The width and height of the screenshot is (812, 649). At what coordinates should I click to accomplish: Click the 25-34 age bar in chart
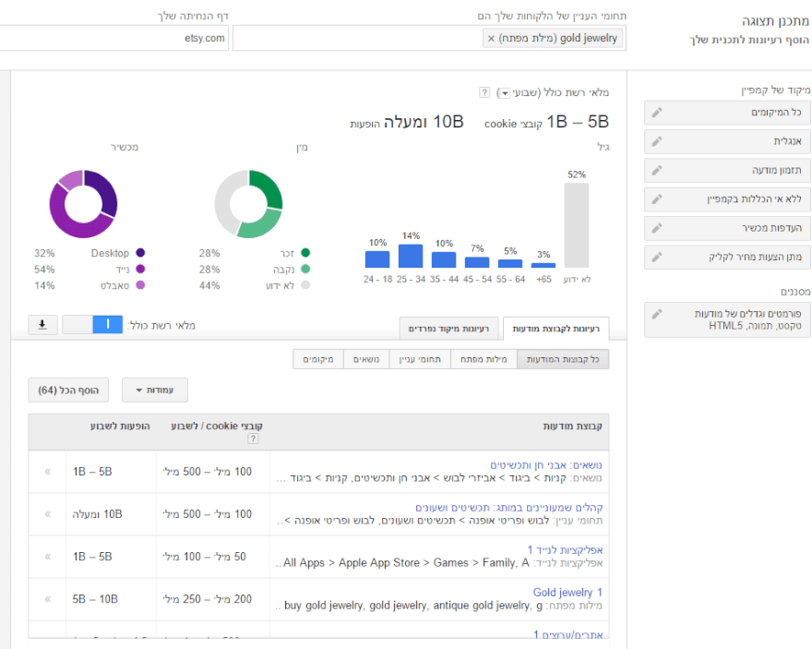pos(411,256)
